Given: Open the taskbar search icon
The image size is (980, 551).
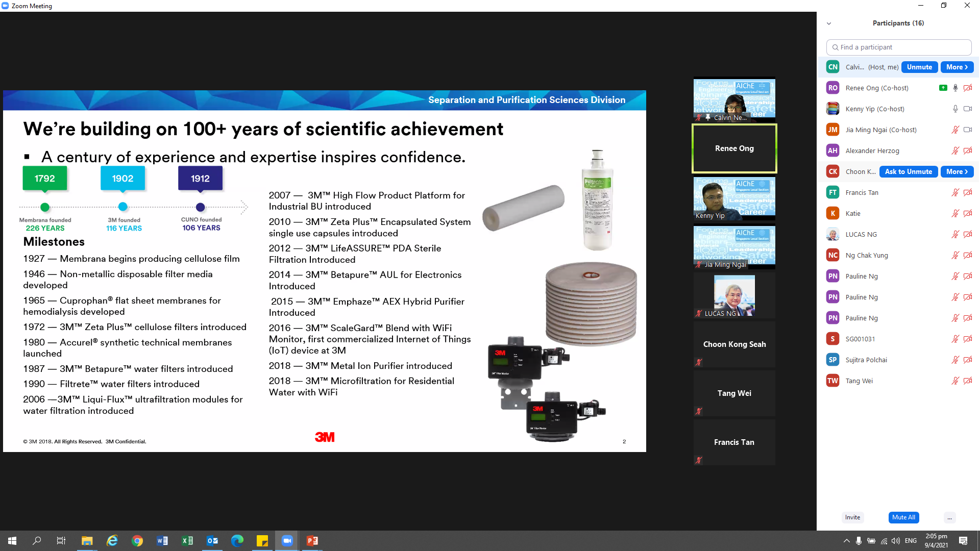Looking at the screenshot, I should click(37, 541).
